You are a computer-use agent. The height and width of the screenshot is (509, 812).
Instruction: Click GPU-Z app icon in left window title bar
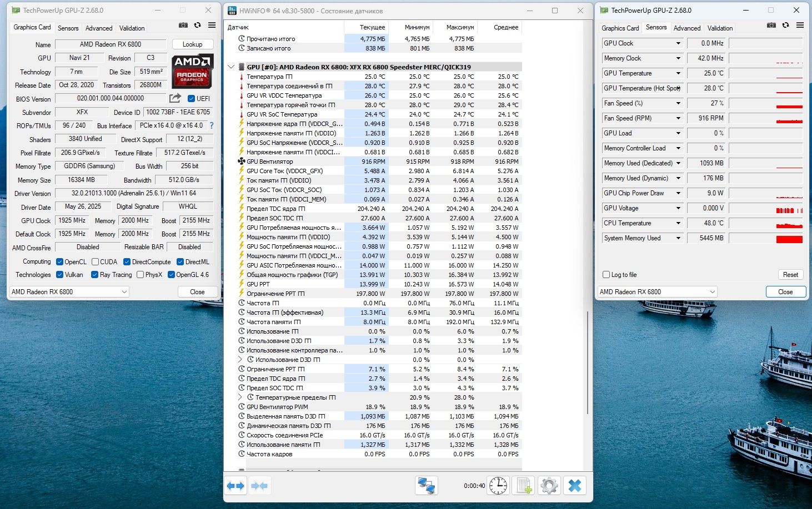pyautogui.click(x=16, y=11)
